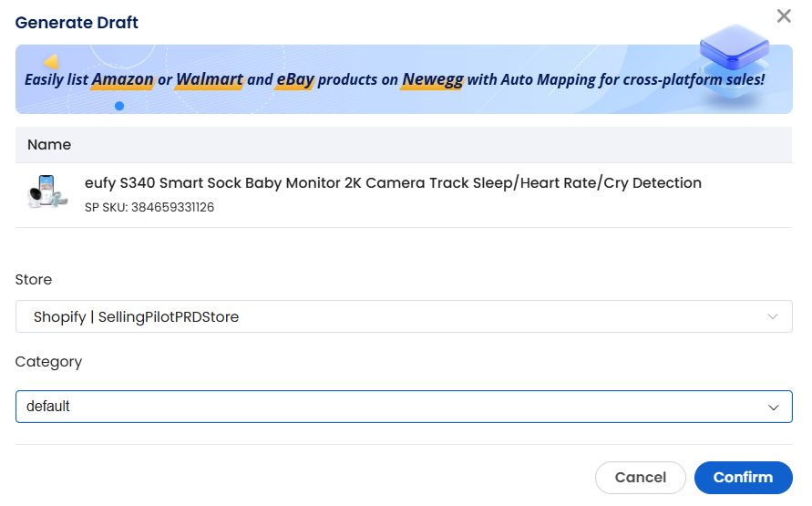Click the highlighted Newegg word in banner
Viewport: 812px width, 506px height.
(x=433, y=79)
